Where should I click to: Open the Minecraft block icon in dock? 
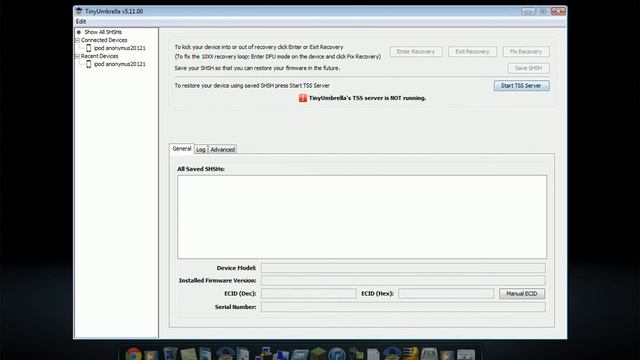click(318, 353)
